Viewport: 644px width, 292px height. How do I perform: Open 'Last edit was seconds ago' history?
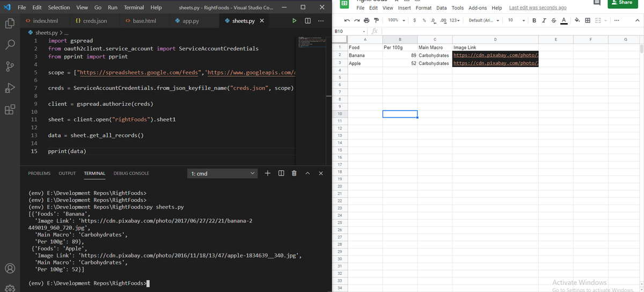point(537,8)
